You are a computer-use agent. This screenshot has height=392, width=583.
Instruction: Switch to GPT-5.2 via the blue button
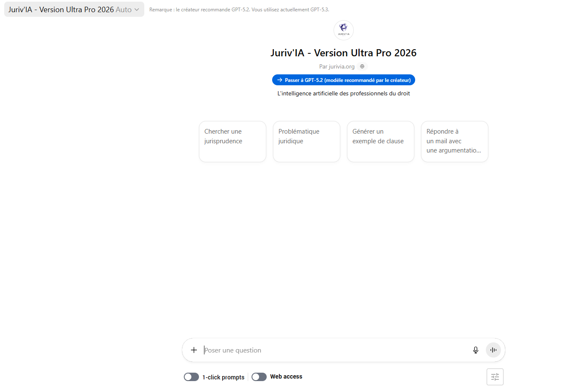coord(343,80)
